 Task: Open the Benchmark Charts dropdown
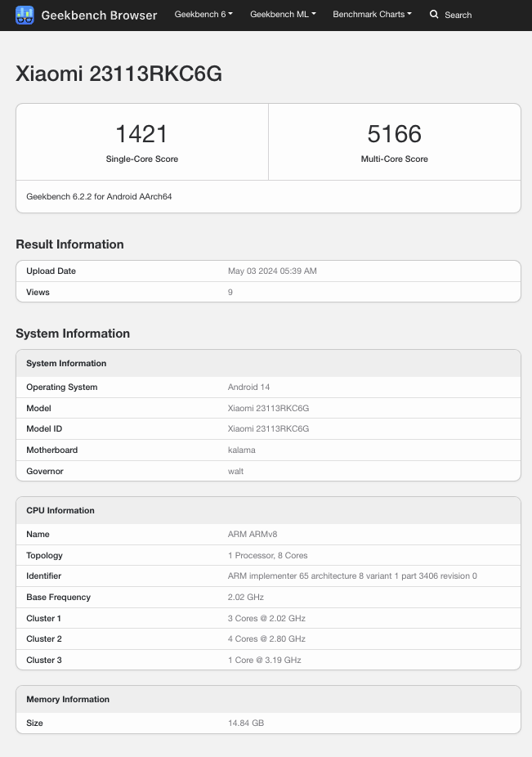pyautogui.click(x=372, y=15)
